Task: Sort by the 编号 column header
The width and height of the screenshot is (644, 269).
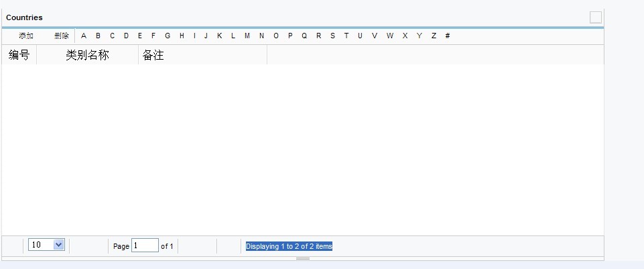Action: pyautogui.click(x=19, y=55)
